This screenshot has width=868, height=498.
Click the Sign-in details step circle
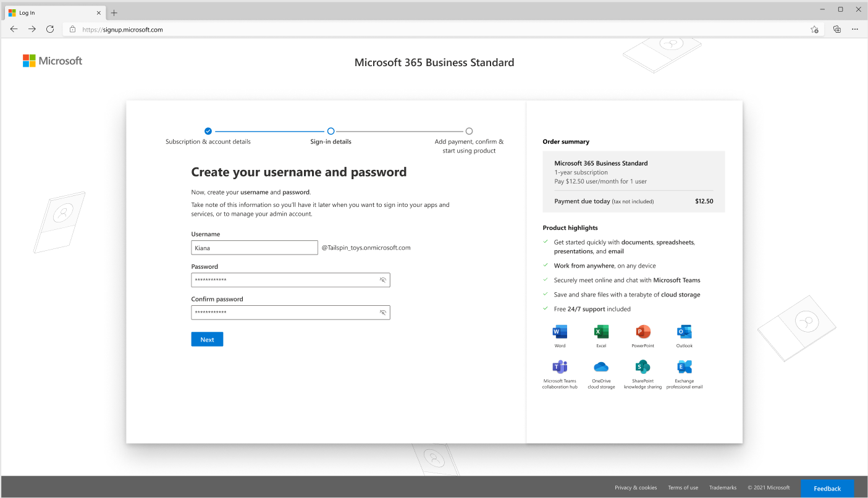point(331,131)
